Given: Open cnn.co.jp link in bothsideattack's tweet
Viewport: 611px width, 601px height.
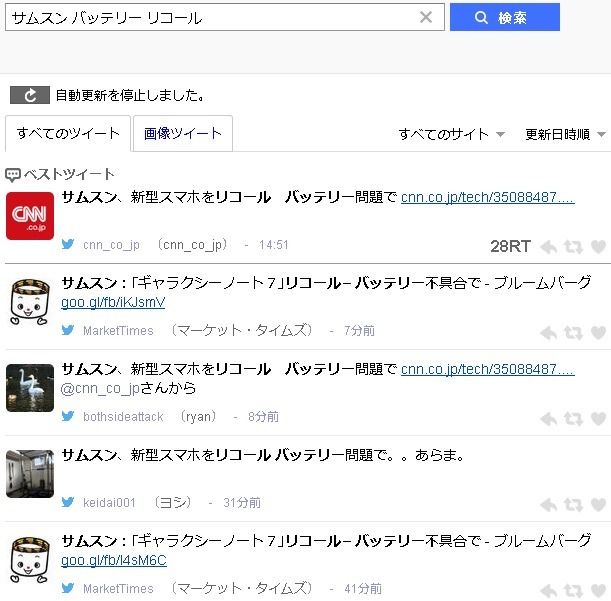Looking at the screenshot, I should [x=487, y=369].
